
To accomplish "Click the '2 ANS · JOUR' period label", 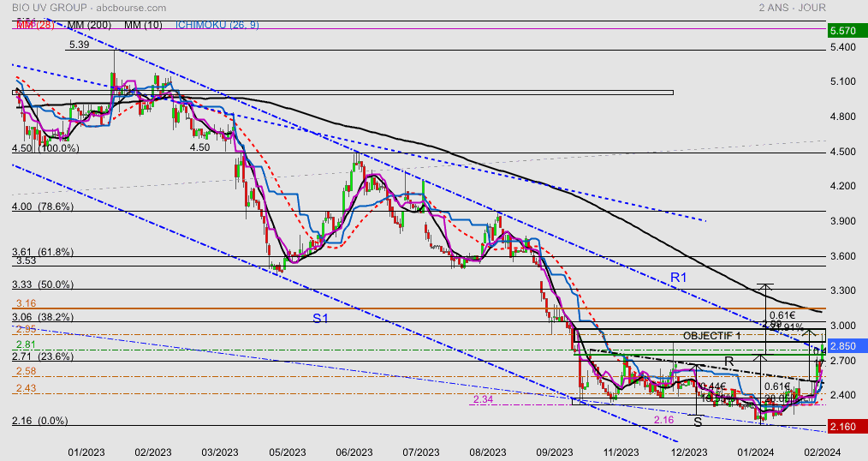I will 792,8.
